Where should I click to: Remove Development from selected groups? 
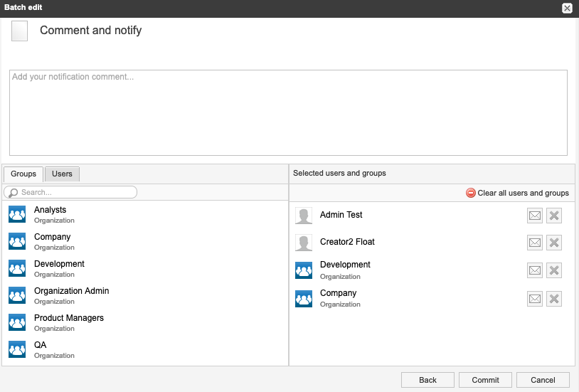(x=555, y=270)
